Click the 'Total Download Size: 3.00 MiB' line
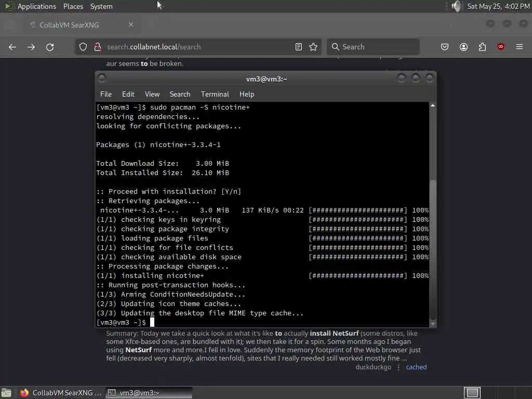The height and width of the screenshot is (399, 532). (x=163, y=164)
